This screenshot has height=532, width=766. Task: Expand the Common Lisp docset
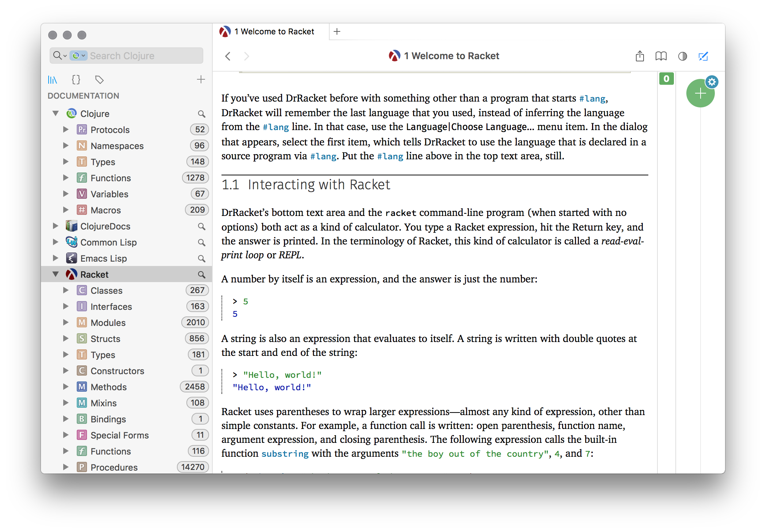point(56,242)
